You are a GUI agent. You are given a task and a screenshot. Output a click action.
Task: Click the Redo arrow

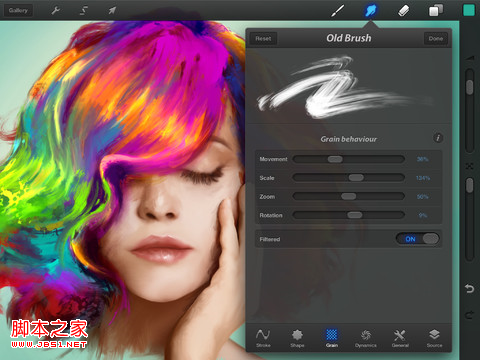469,315
